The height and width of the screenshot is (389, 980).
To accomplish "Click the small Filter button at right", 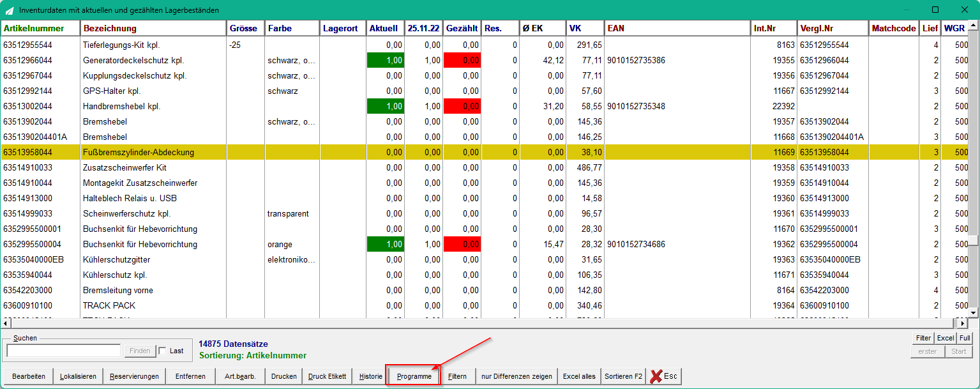I will [923, 338].
